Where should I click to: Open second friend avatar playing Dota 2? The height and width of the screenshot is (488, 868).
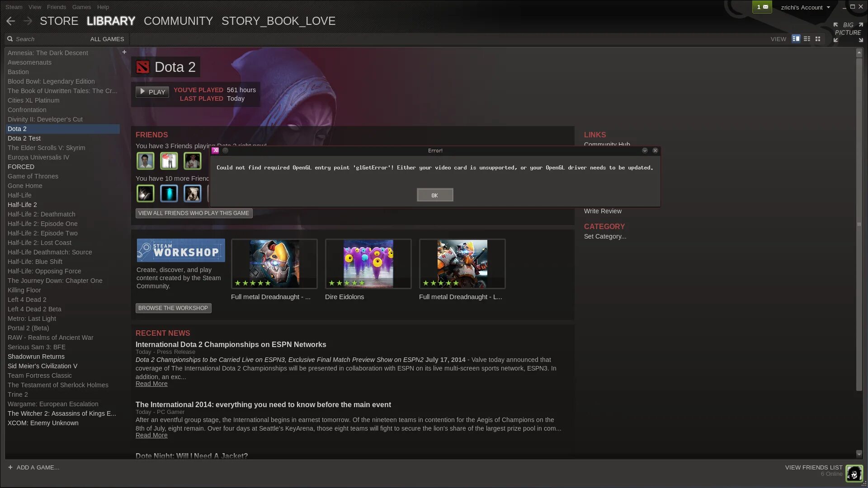[x=169, y=161]
